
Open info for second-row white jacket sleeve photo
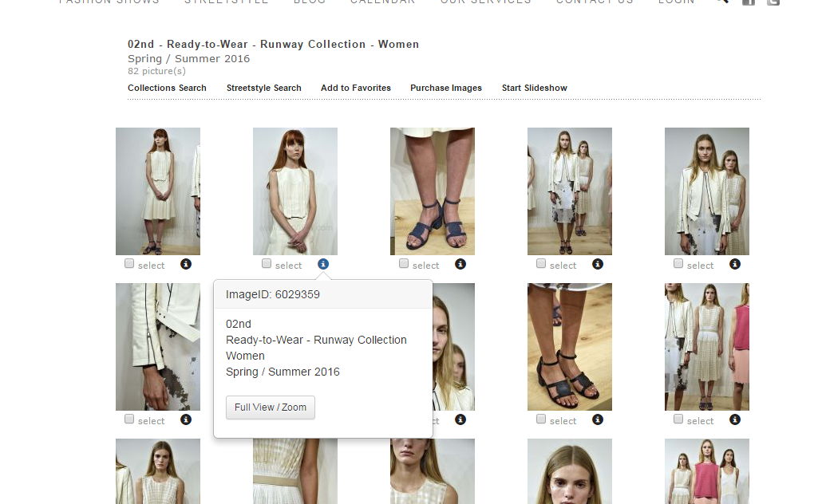point(186,419)
